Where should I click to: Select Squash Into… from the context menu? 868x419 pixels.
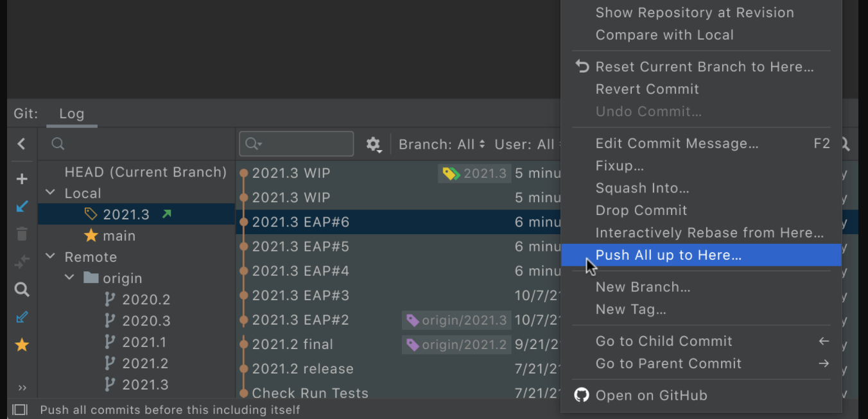point(642,188)
